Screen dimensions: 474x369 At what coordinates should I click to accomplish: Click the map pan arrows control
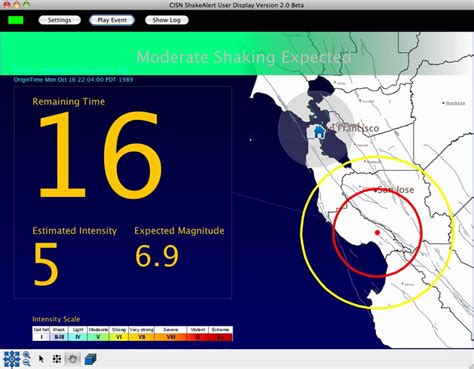point(11,359)
